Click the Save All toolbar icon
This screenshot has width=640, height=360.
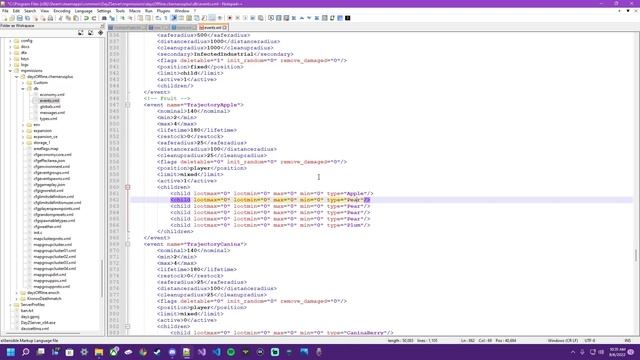coord(27,18)
